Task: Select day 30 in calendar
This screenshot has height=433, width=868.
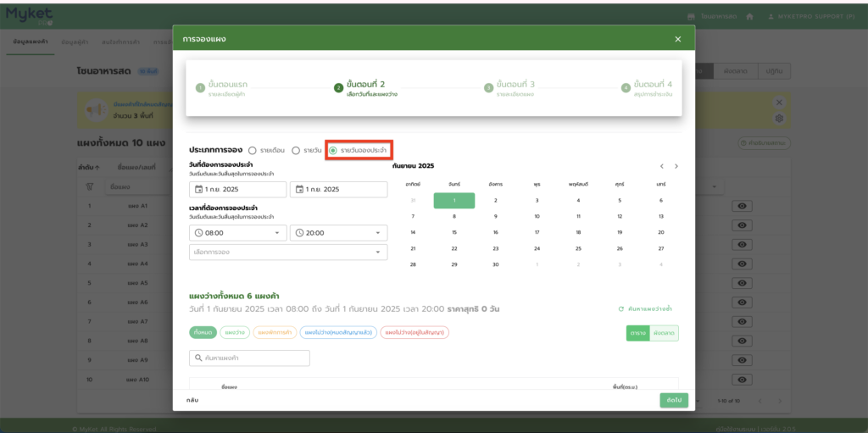Action: (495, 264)
